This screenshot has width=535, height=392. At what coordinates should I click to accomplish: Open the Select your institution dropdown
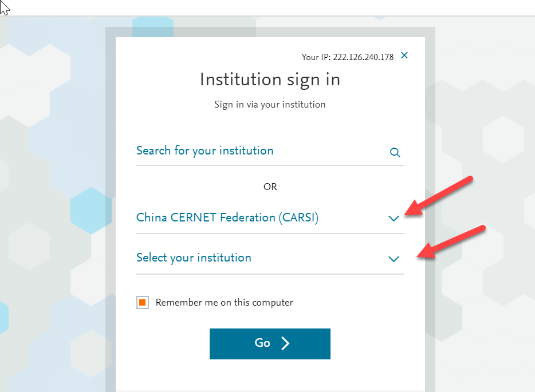coord(270,258)
